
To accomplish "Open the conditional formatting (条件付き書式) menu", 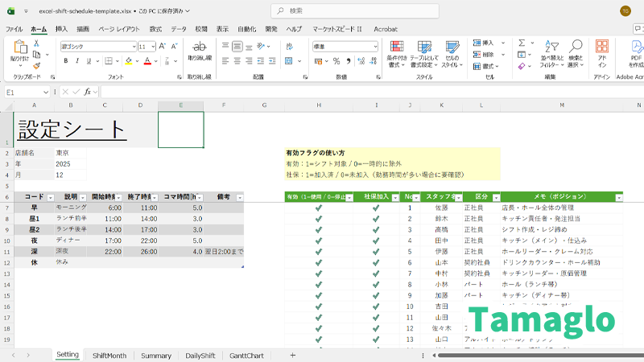I will (396, 52).
